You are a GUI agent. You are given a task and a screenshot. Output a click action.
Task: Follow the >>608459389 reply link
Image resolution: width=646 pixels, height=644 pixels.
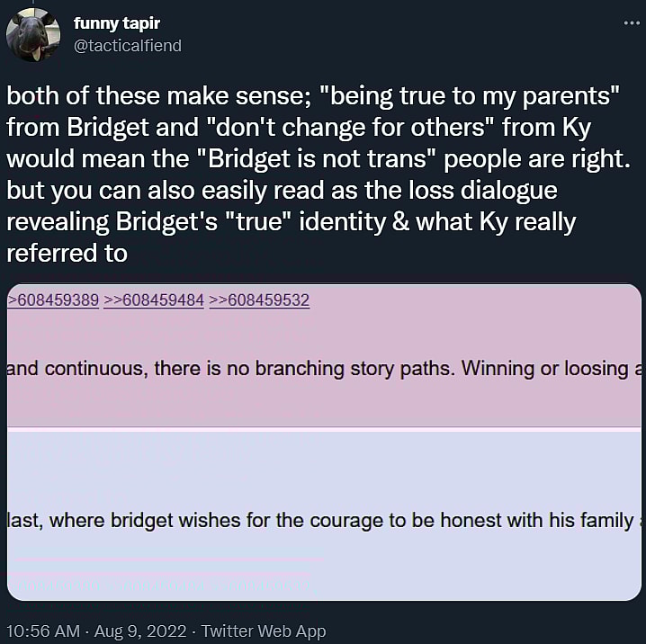tap(54, 300)
